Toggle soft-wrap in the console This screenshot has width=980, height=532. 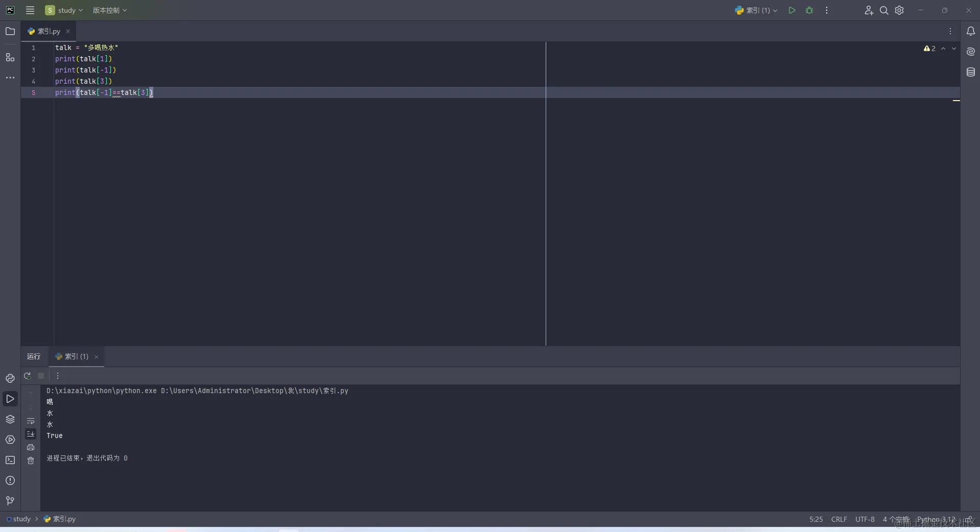(x=31, y=421)
